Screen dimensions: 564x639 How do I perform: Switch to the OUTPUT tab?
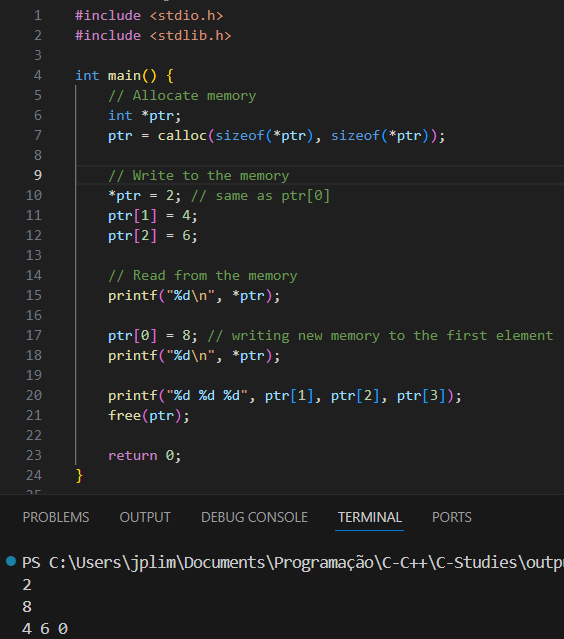(x=145, y=517)
